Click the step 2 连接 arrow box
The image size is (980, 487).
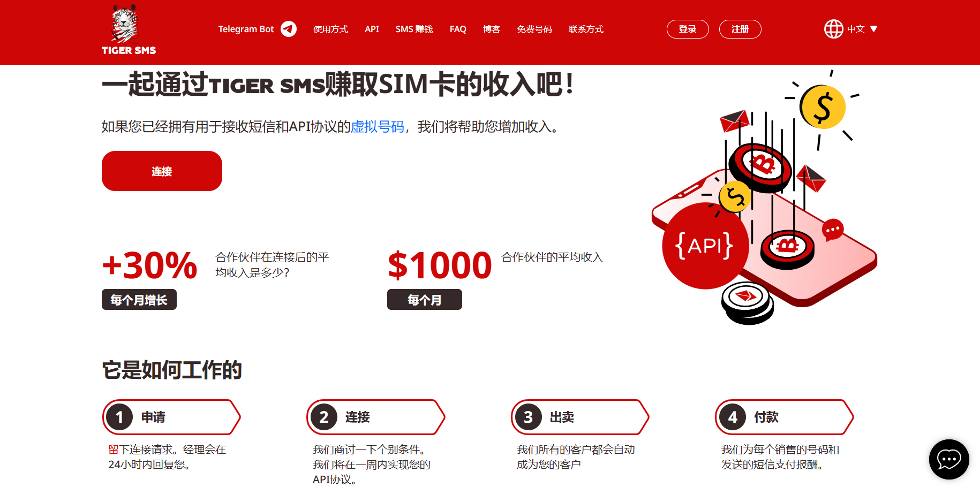click(375, 417)
